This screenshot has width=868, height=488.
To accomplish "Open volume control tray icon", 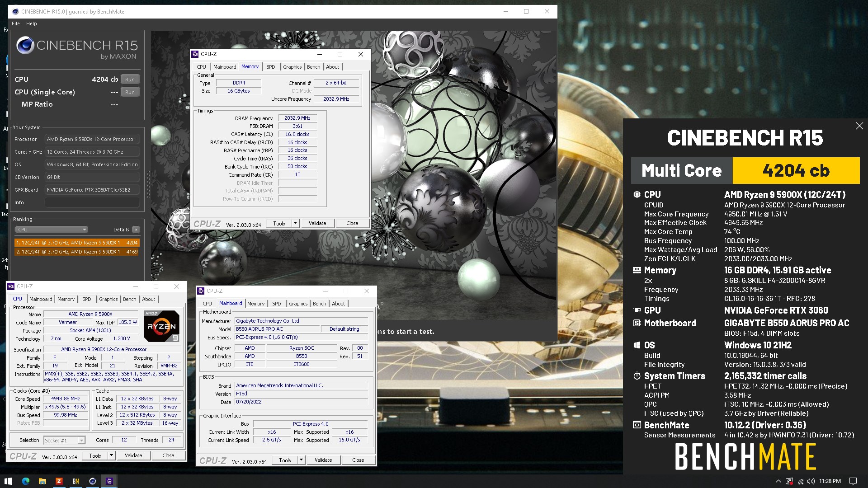I will click(811, 481).
